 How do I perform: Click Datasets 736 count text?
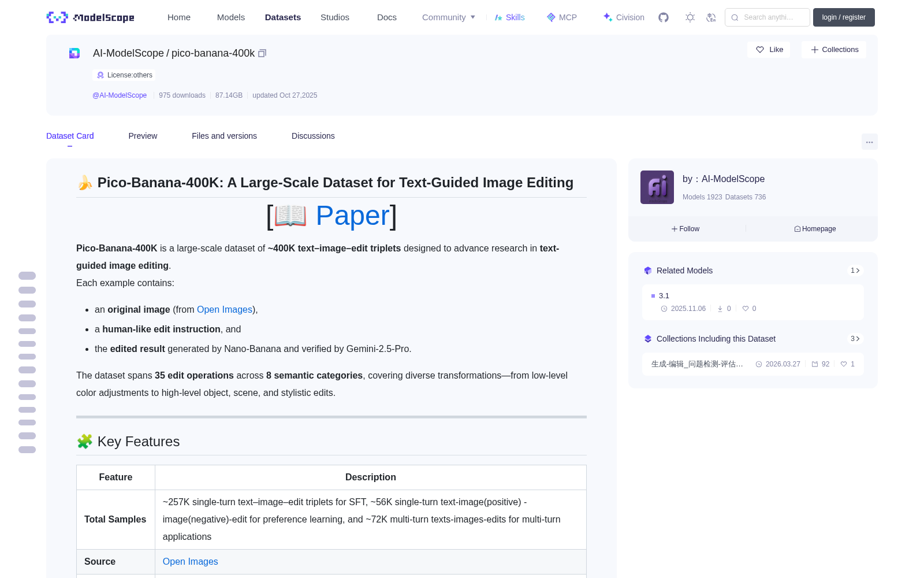pos(746,197)
